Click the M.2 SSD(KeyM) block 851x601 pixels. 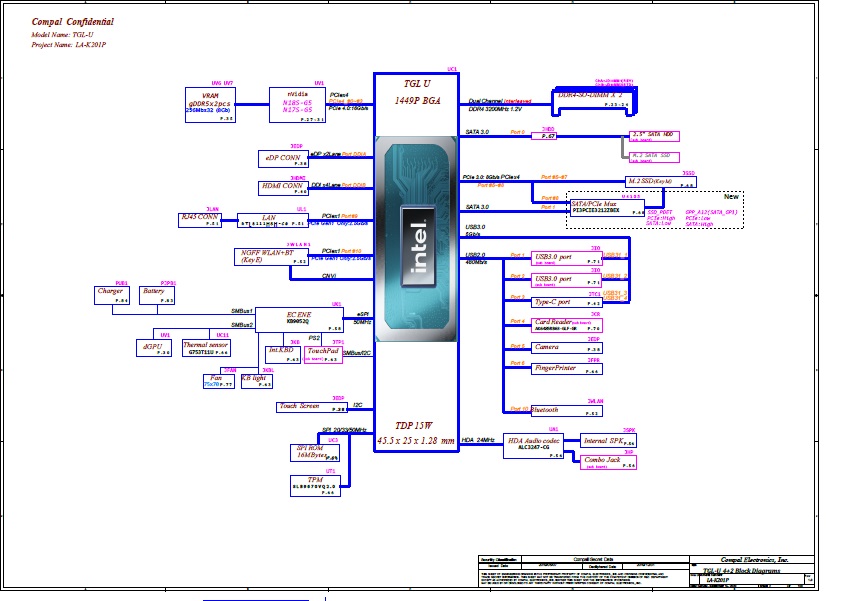(661, 182)
